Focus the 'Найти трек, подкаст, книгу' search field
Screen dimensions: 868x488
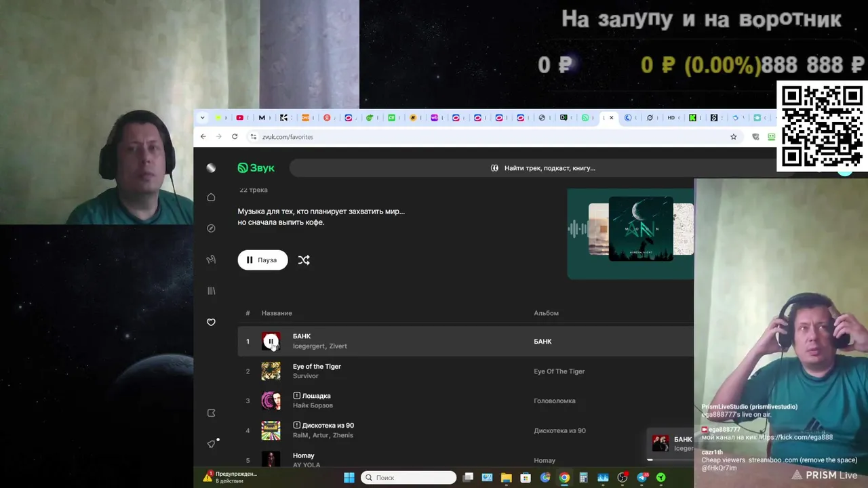pos(542,168)
